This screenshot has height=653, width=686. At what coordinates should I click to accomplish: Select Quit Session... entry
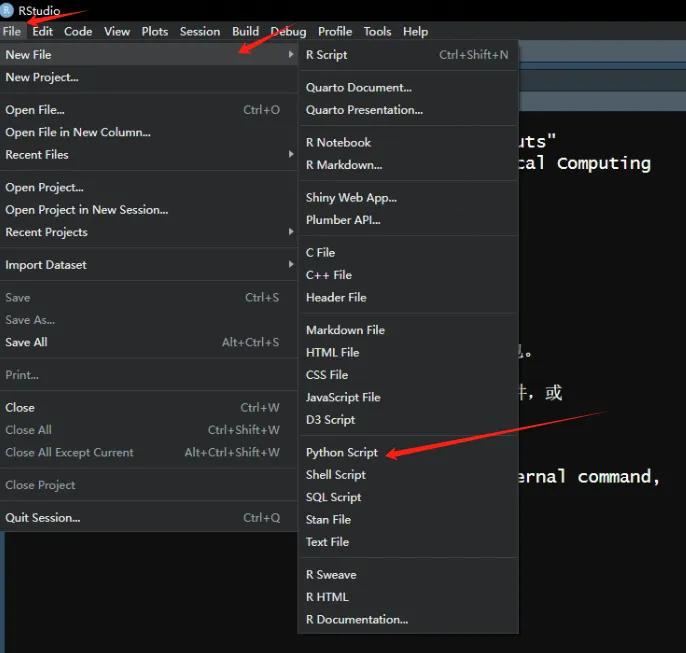tap(149, 517)
